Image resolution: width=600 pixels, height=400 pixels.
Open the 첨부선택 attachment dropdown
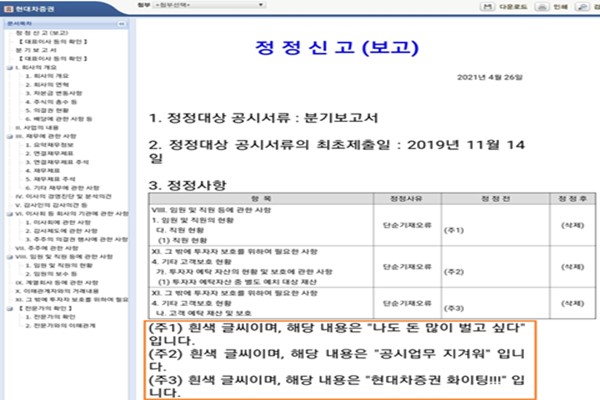coord(210,5)
